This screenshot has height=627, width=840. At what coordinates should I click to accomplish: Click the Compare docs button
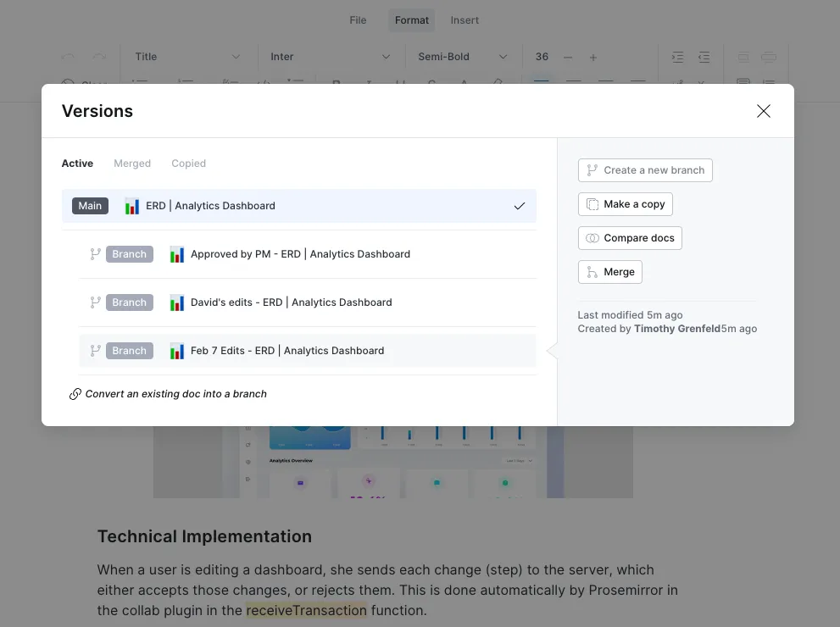click(630, 238)
